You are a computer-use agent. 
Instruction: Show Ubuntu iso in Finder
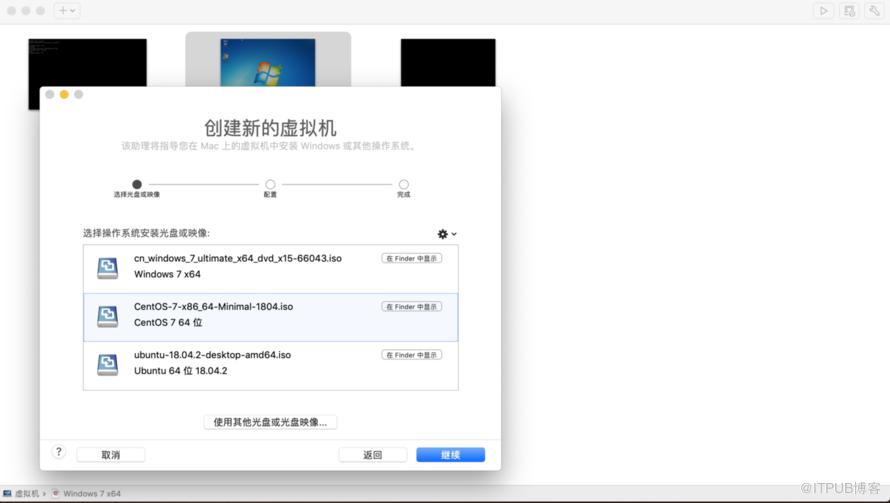(x=412, y=355)
